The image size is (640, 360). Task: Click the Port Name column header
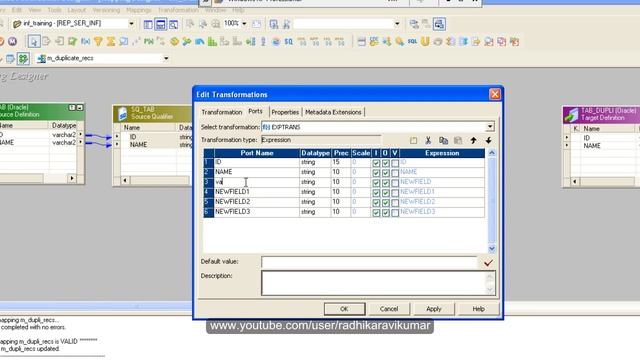tap(257, 153)
